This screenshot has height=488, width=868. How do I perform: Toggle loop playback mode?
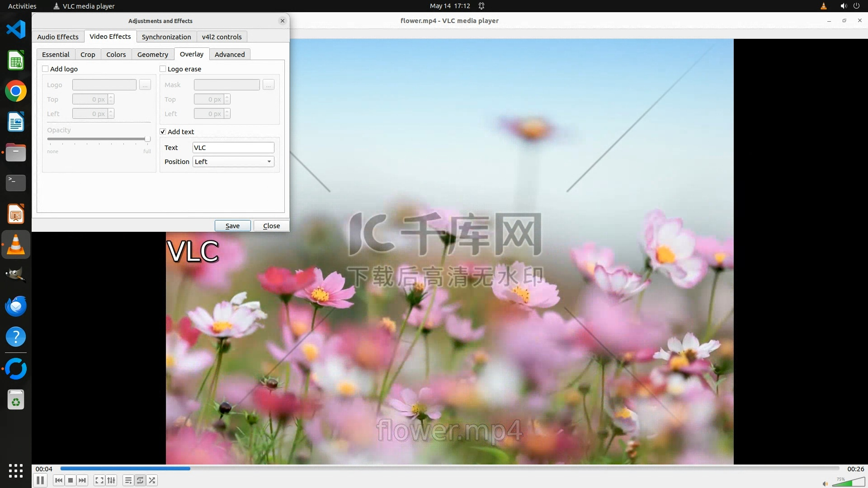[140, 480]
